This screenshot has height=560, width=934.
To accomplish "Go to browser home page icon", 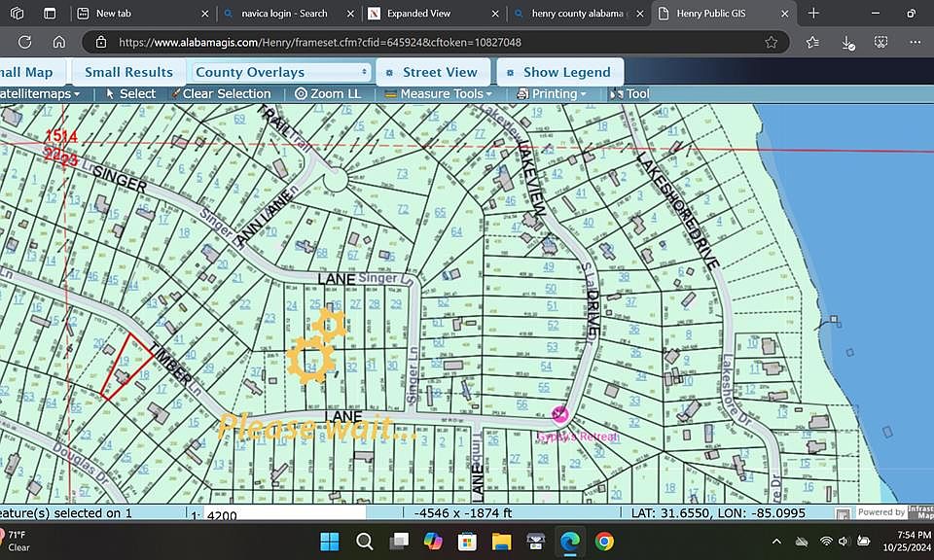I will 59,43.
